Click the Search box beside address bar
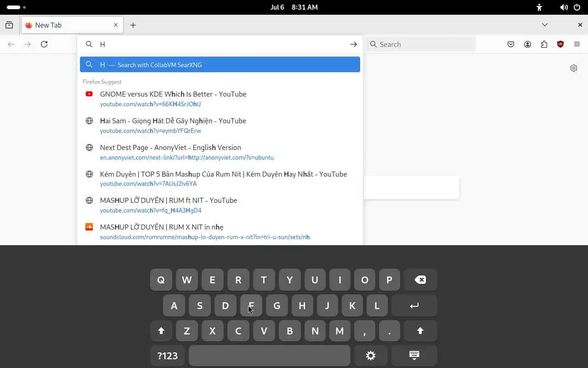This screenshot has width=588, height=368. point(421,44)
